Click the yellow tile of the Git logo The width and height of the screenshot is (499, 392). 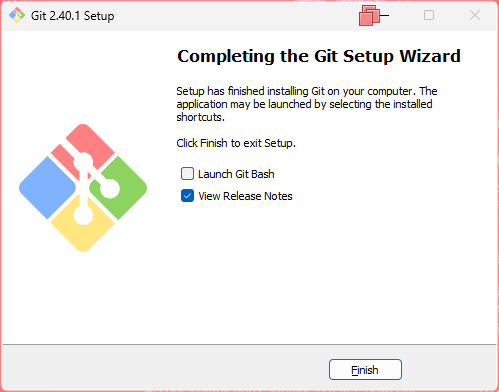[x=83, y=225]
